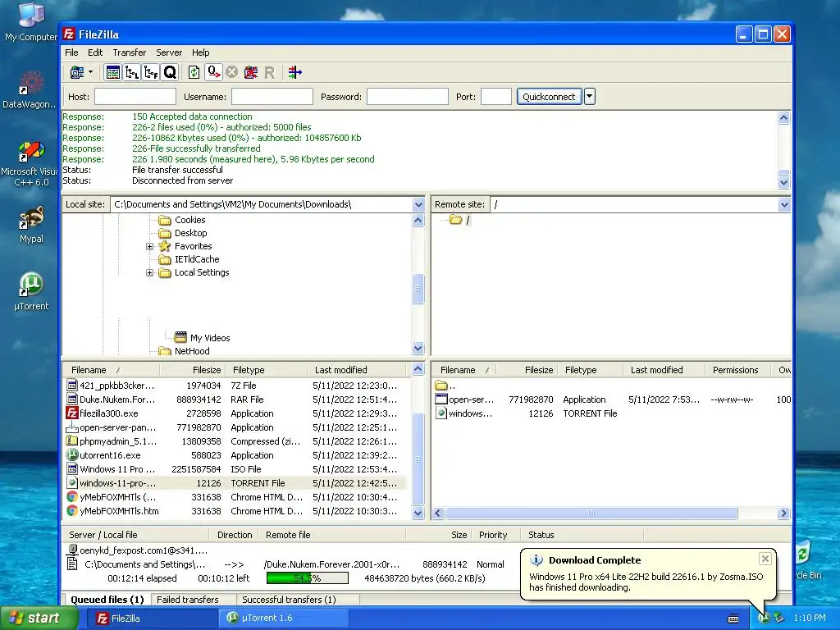Select yMebFOXMHTls.htm Chrome file icon

[x=72, y=510]
